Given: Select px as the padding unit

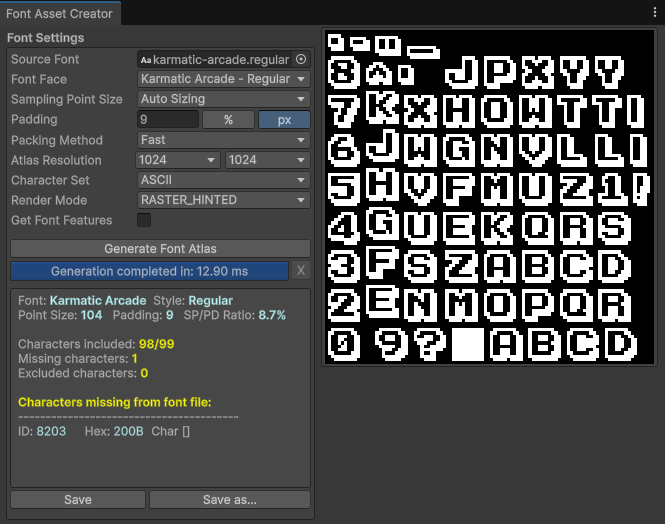Looking at the screenshot, I should click(284, 120).
